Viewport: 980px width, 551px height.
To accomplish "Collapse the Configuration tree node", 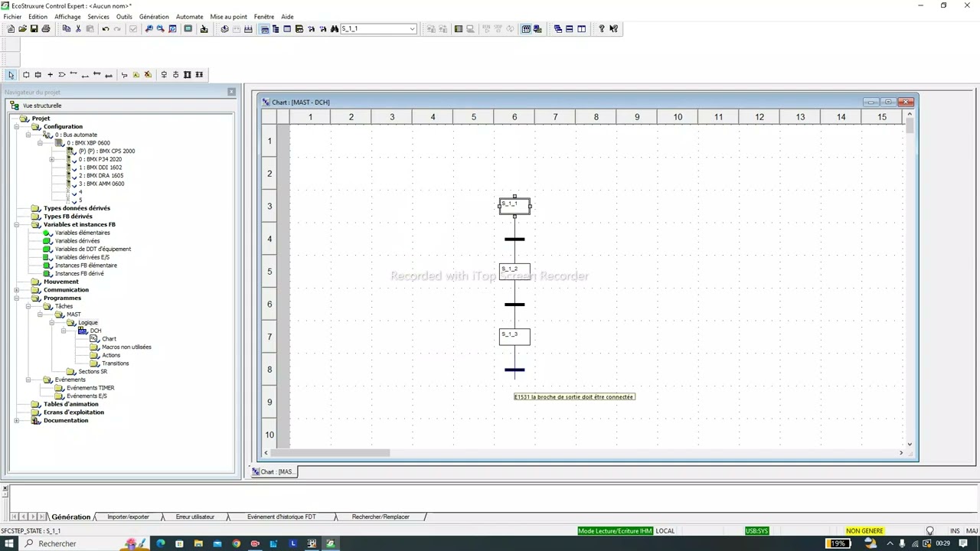I will 17,127.
